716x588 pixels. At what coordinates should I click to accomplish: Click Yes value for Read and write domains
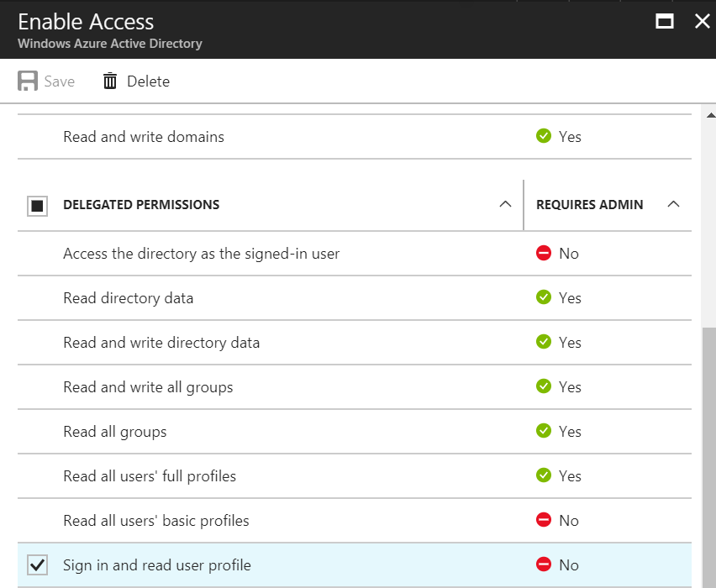point(570,136)
